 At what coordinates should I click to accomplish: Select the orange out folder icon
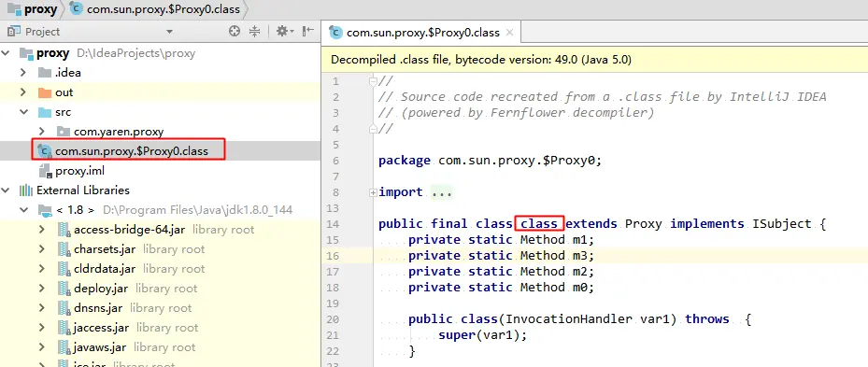44,92
